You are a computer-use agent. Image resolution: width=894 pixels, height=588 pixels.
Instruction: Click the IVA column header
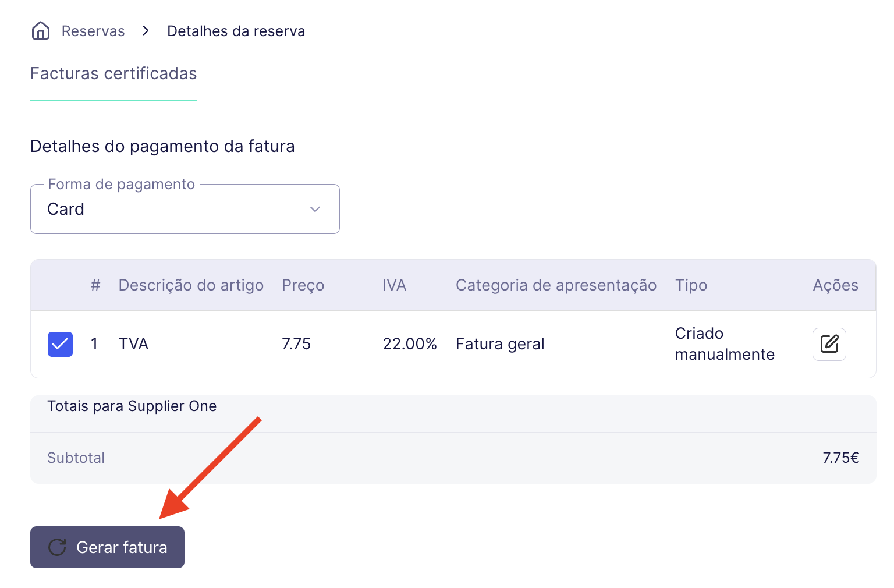[x=394, y=285]
